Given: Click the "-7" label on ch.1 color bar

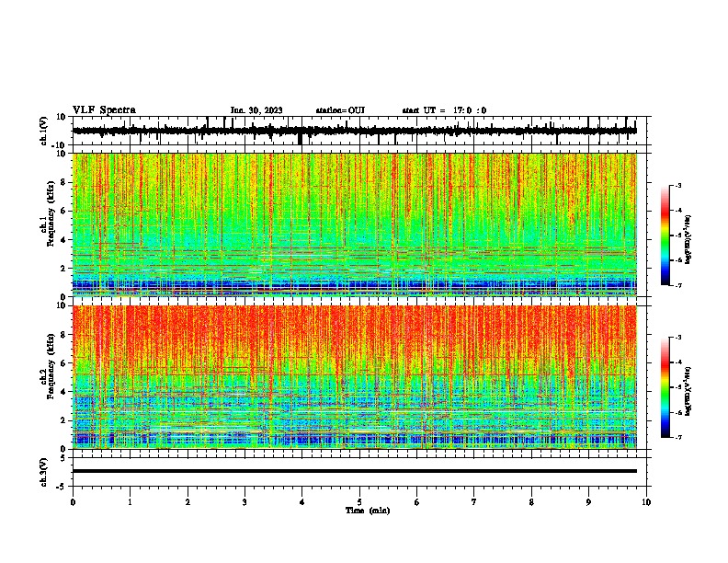Looking at the screenshot, I should tap(677, 286).
